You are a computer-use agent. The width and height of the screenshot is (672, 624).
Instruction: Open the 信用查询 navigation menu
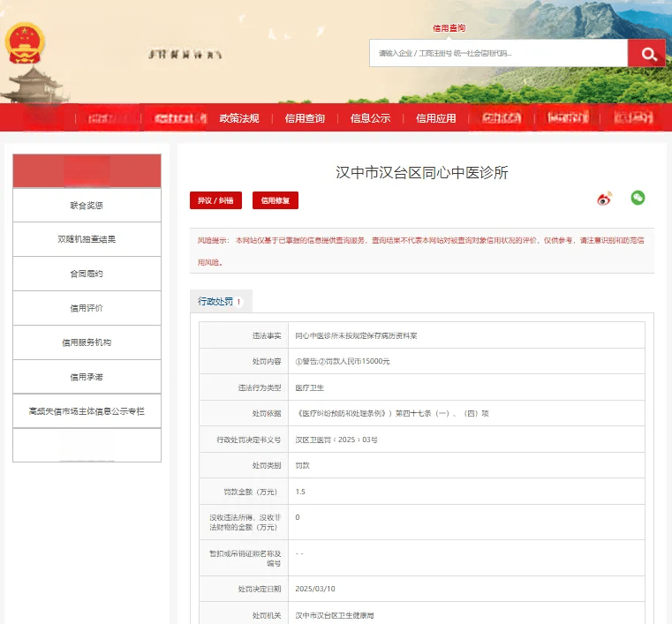[x=305, y=118]
